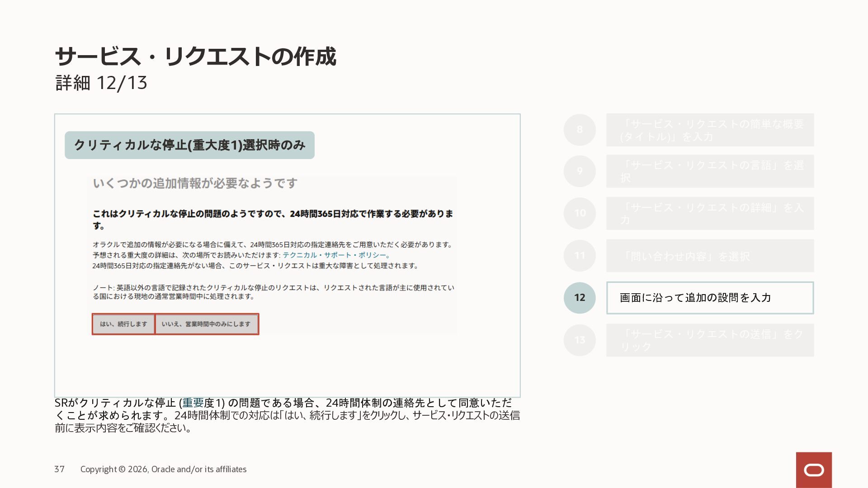This screenshot has width=868, height=488.
Task: Click the red Oracle logo icon
Action: (x=814, y=470)
